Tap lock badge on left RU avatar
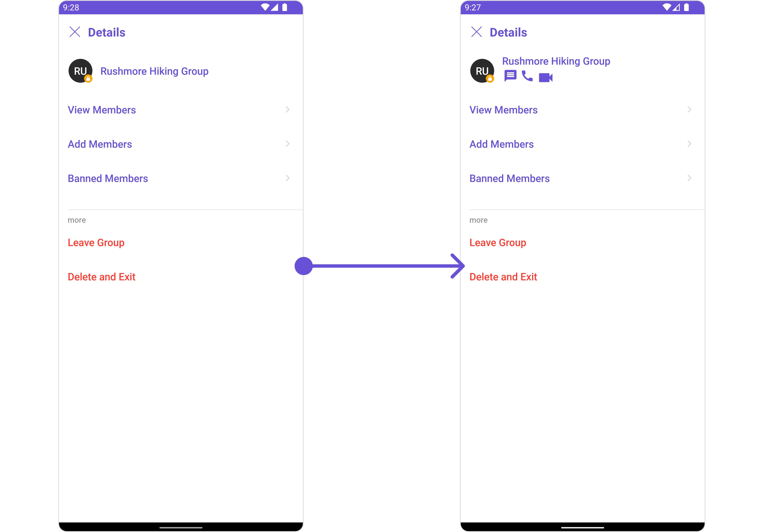Image resolution: width=767 pixels, height=532 pixels. (88, 79)
